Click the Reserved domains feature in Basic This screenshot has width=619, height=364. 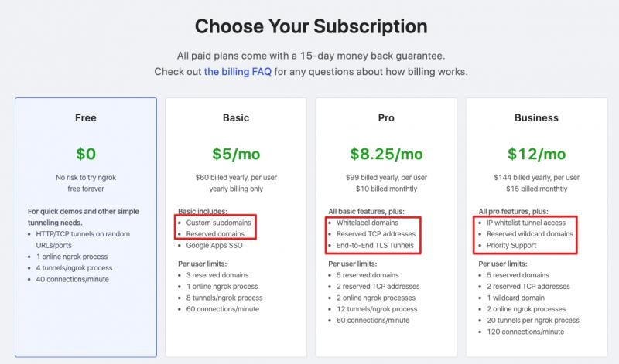point(216,234)
